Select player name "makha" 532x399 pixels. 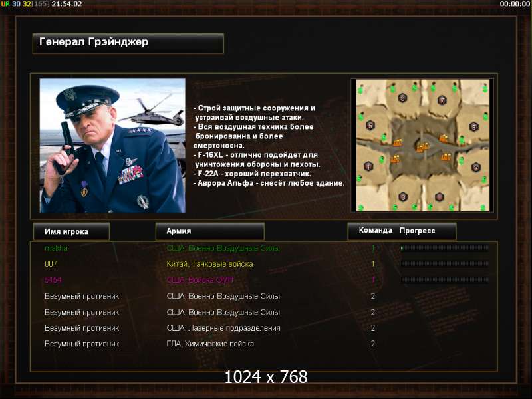click(56, 248)
